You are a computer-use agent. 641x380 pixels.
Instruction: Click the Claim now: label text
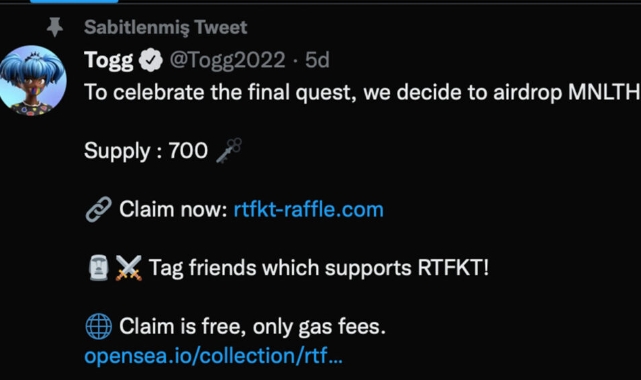[173, 209]
